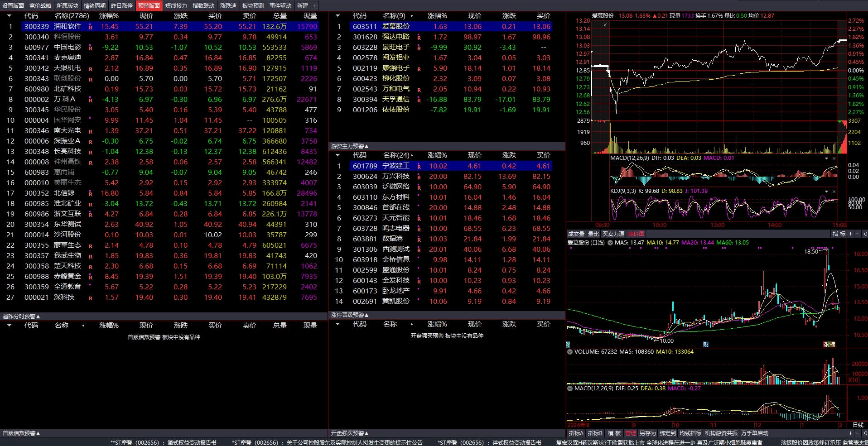Open the left stock list column dropdown arrow
The image size is (868, 446).
click(9, 16)
